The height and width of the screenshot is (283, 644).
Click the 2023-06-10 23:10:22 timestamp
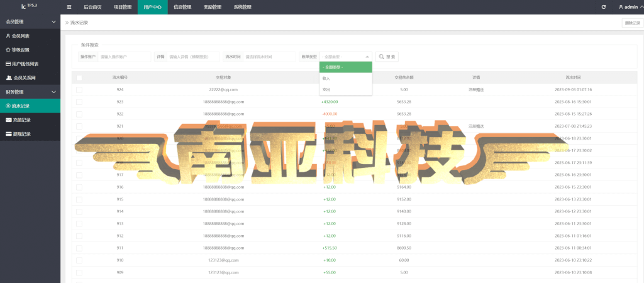[573, 260]
